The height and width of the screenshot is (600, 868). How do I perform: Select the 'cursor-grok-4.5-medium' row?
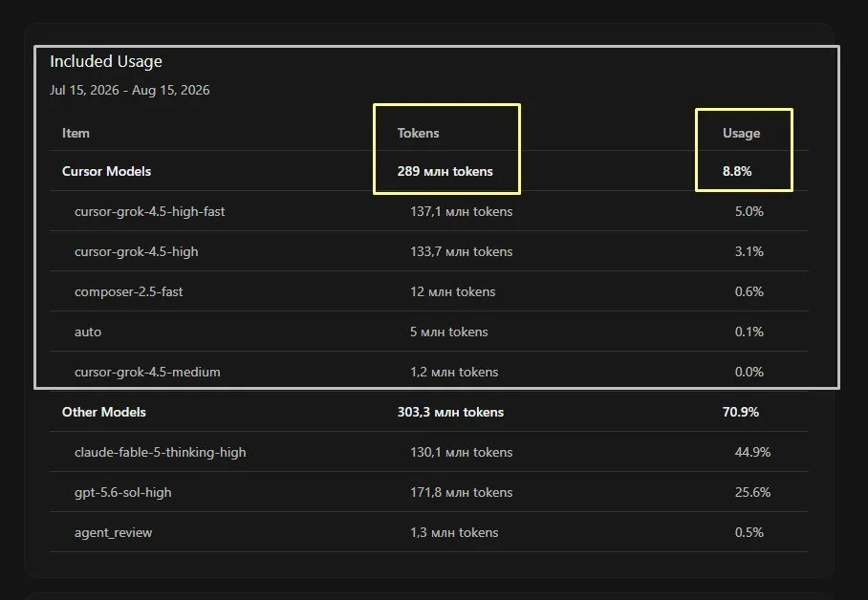429,372
